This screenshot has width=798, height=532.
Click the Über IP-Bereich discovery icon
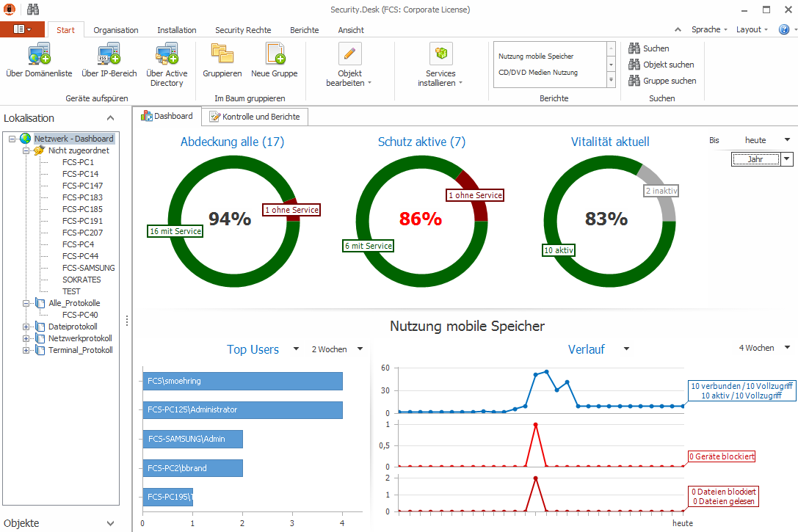click(x=109, y=54)
